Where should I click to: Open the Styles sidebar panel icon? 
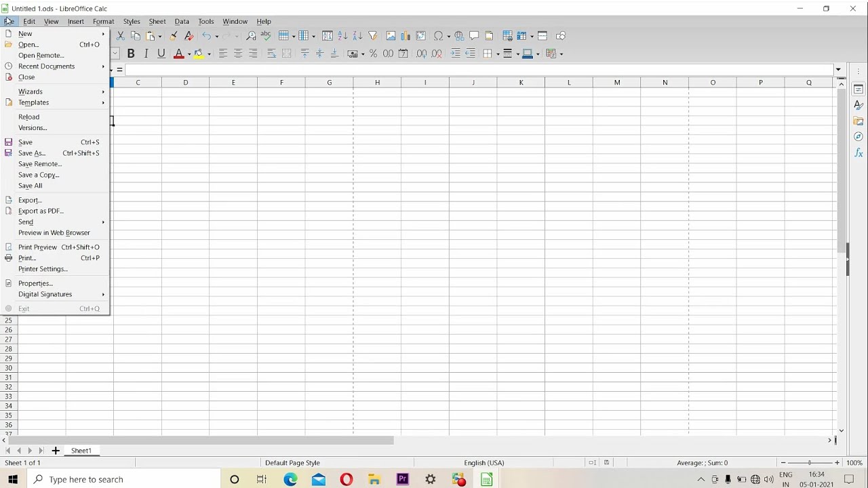click(859, 105)
